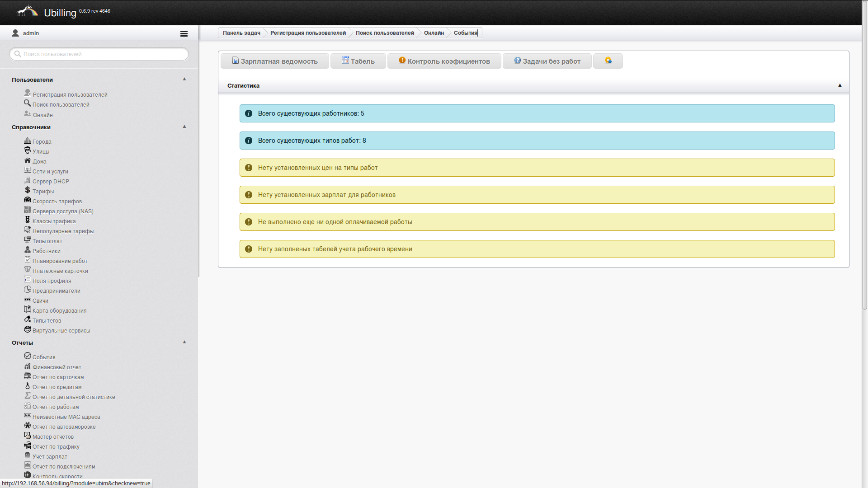Viewport: 868px width, 488px height.
Task: Open Карта оборудования map icon
Action: tap(28, 310)
